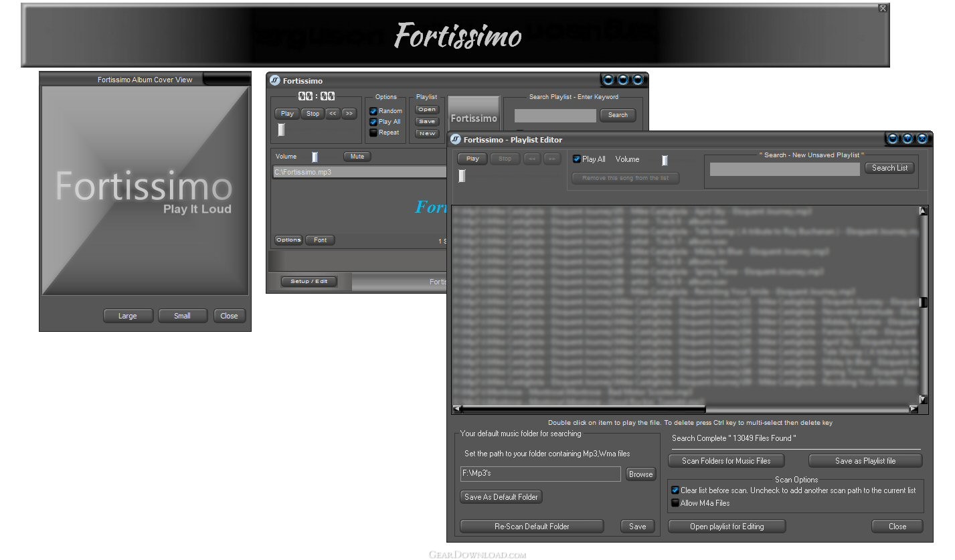Click the default music folder path field

[x=541, y=474]
